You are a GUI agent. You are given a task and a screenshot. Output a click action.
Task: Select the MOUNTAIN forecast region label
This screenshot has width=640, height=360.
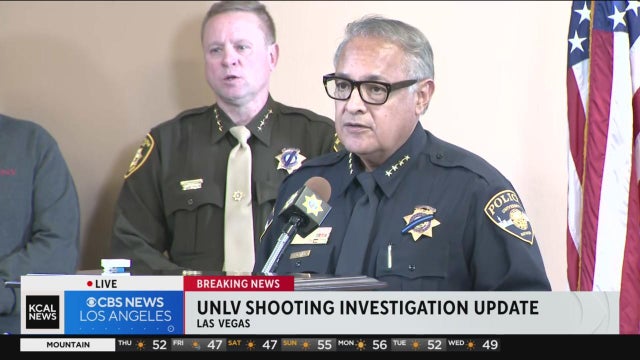(68, 345)
